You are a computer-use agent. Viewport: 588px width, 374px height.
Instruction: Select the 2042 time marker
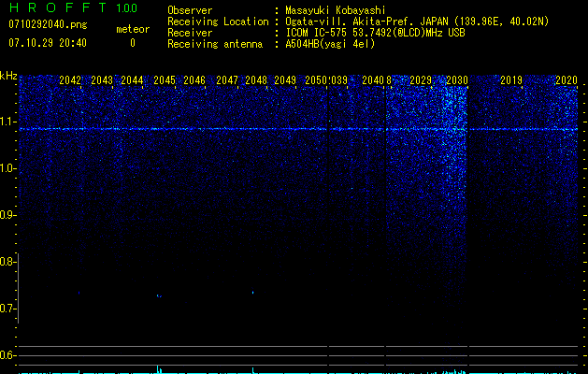point(70,80)
